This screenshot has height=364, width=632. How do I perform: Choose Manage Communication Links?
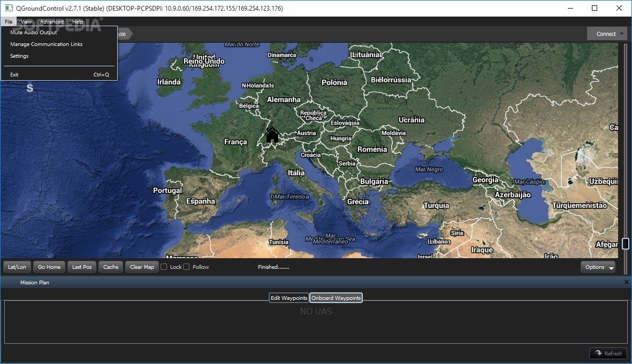pyautogui.click(x=59, y=44)
